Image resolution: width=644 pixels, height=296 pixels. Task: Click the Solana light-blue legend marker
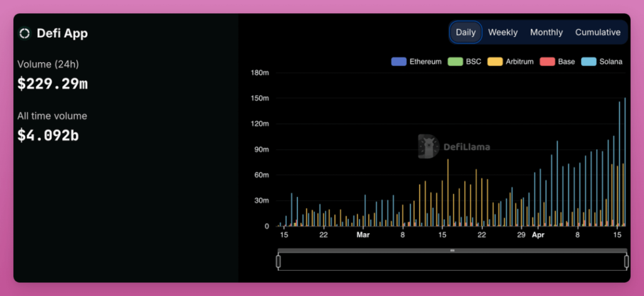pos(589,62)
